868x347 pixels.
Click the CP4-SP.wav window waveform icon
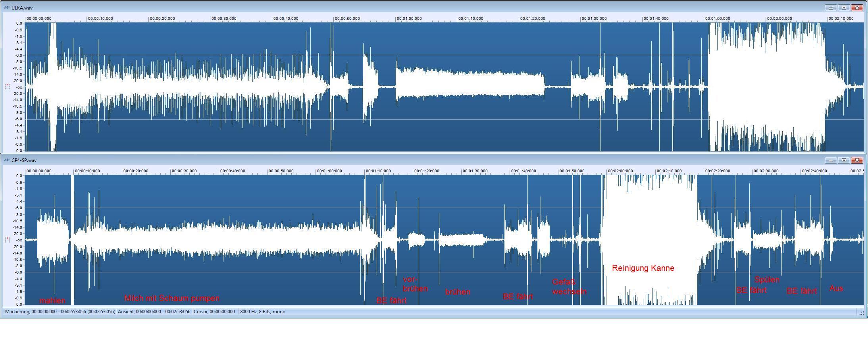coord(7,160)
